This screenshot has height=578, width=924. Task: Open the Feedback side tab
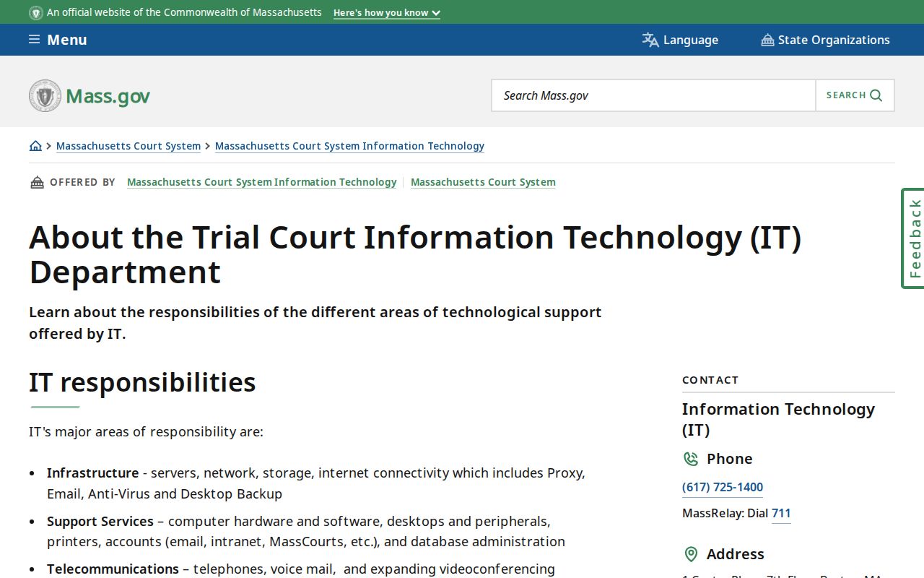(913, 238)
